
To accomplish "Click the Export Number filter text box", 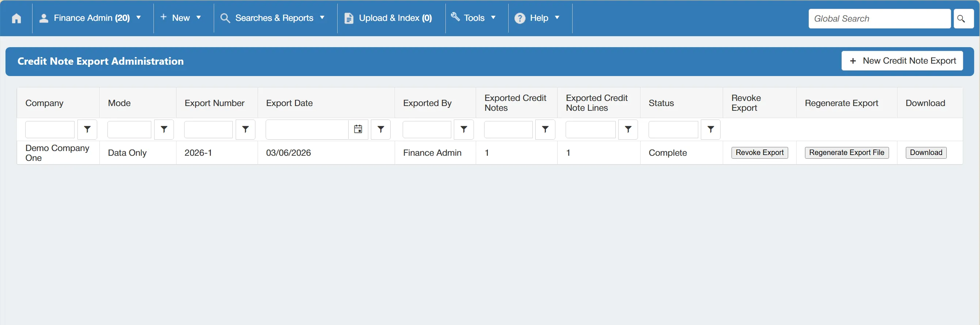I will tap(209, 129).
